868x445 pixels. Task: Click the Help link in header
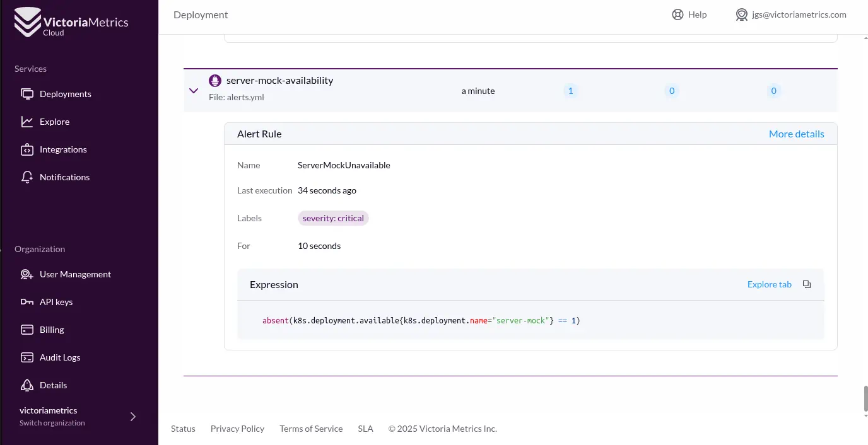point(689,14)
